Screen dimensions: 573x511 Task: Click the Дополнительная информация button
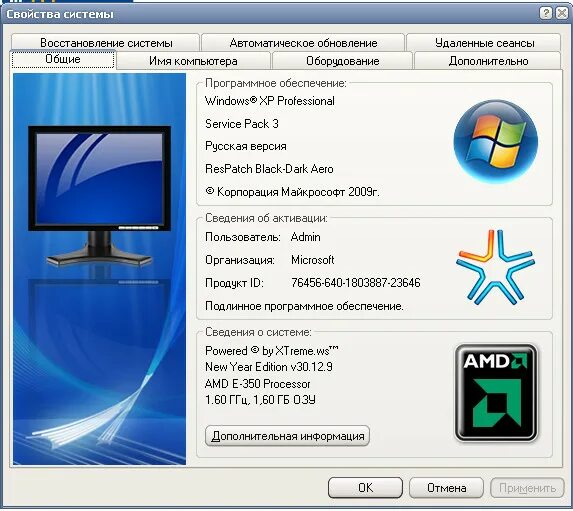click(288, 436)
